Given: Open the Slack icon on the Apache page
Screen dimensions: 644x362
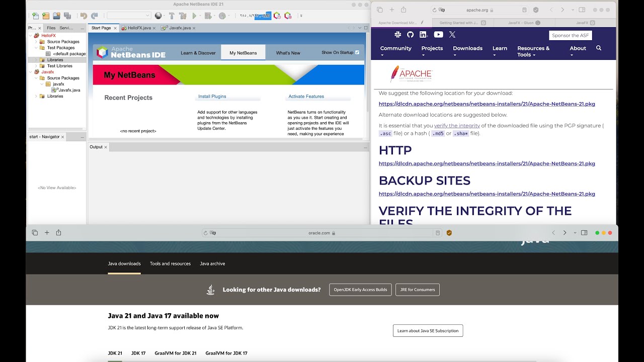Looking at the screenshot, I should click(397, 35).
